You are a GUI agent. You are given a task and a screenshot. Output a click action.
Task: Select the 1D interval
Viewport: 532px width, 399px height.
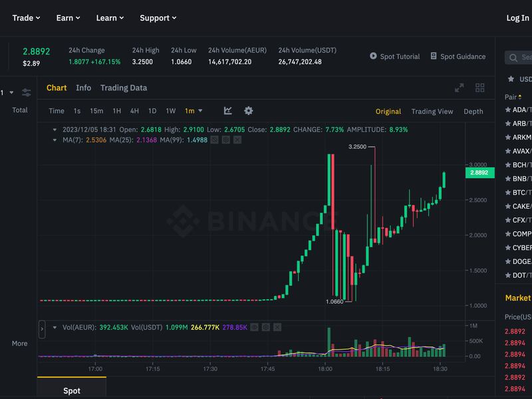(152, 111)
